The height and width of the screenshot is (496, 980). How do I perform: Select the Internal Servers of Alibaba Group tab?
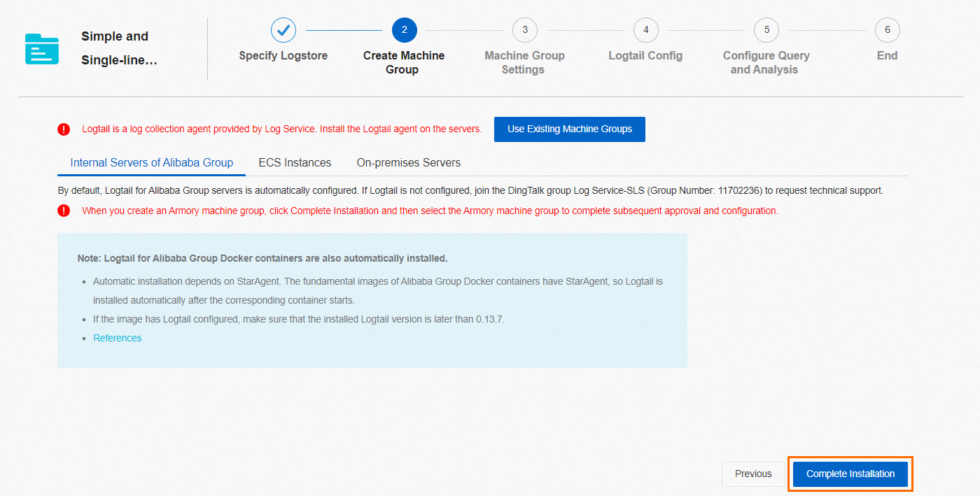[x=151, y=162]
